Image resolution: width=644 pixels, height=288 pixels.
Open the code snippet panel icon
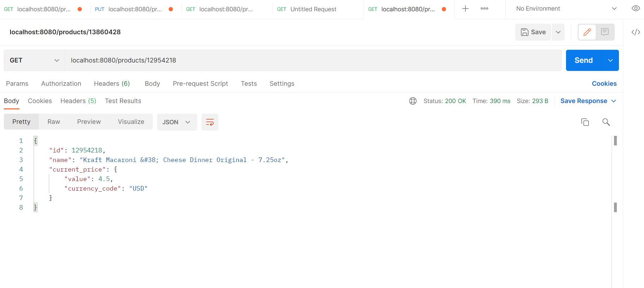[636, 32]
